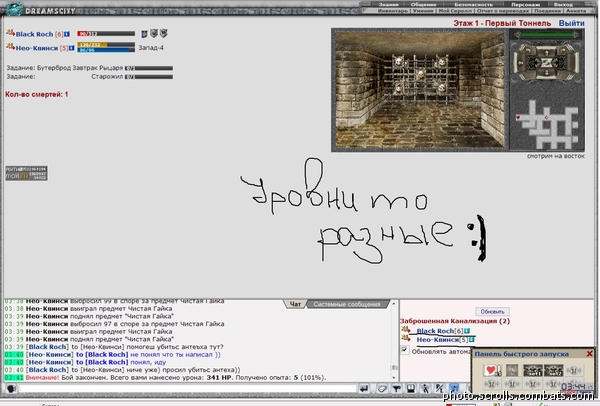The image size is (600, 406).
Task: Click the Выйти link to leave dungeon
Action: pos(571,23)
